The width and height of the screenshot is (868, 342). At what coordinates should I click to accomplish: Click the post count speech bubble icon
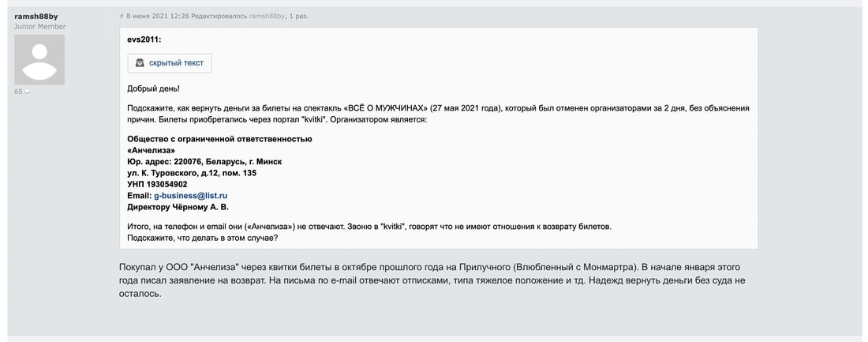[x=27, y=92]
